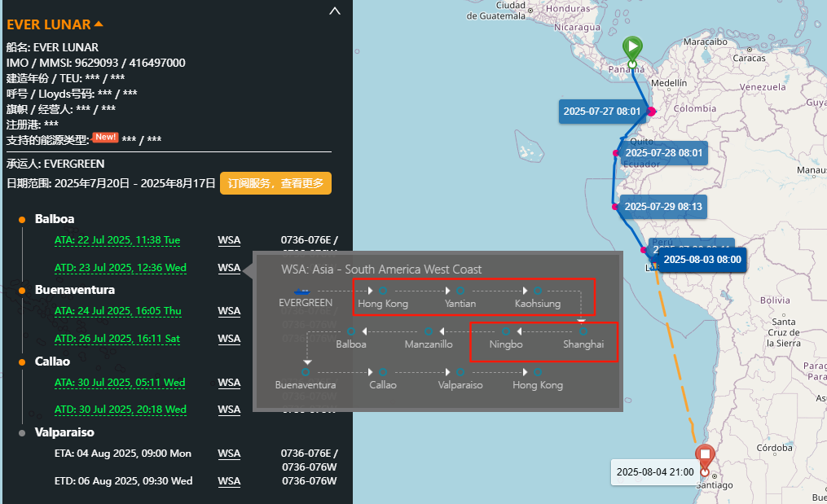
Task: Click ATA: 24 Jul 2025, 16:05 Thu
Action: pos(117,310)
